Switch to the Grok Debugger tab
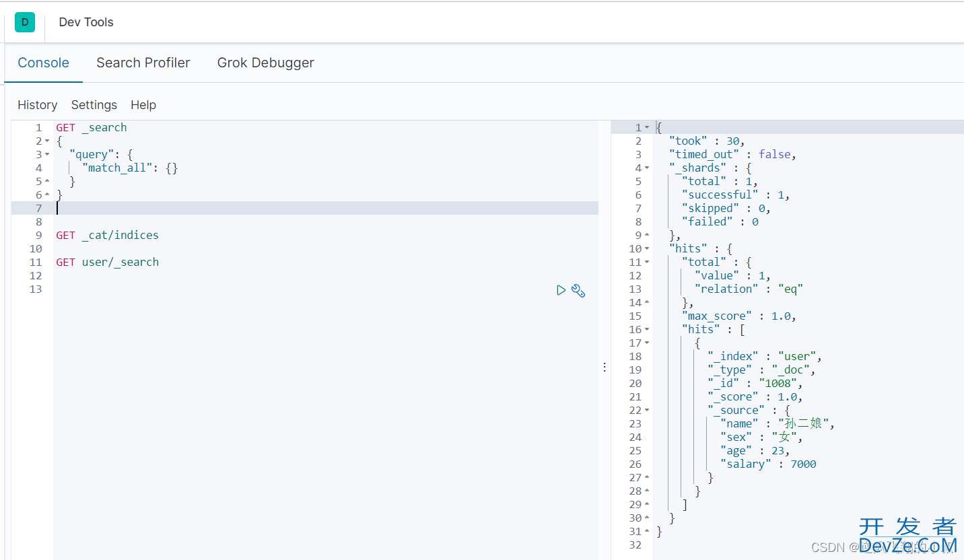Screen dimensions: 964x560 [266, 63]
